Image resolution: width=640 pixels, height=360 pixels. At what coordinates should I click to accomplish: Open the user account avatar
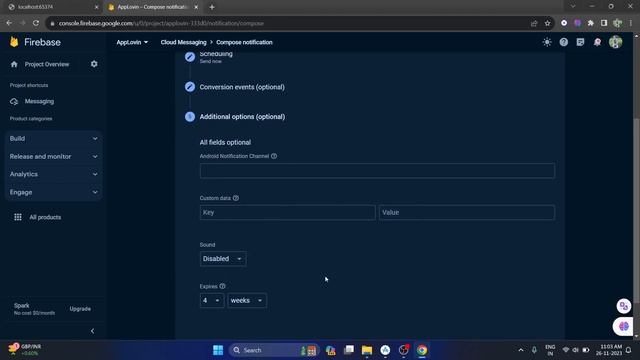(616, 42)
